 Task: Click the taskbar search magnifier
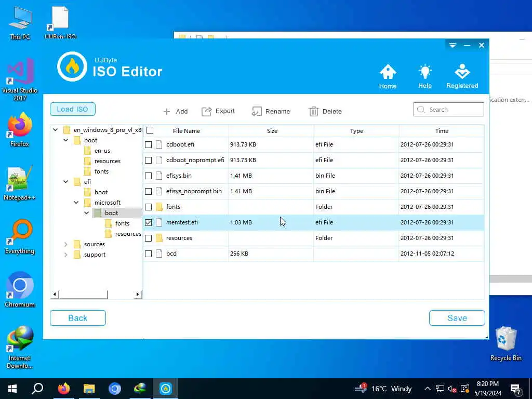pyautogui.click(x=37, y=389)
